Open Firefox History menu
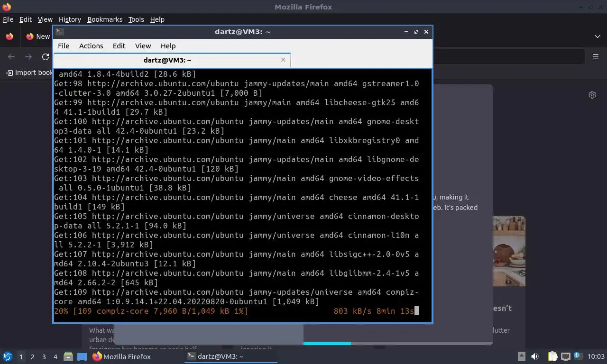607x364 pixels. (x=70, y=19)
